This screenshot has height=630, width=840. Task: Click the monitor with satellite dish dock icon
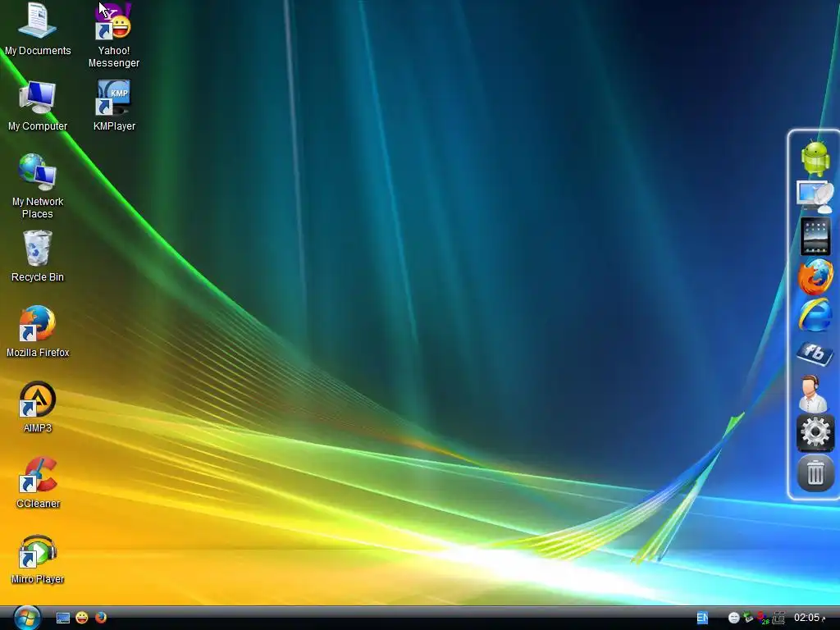coord(815,197)
